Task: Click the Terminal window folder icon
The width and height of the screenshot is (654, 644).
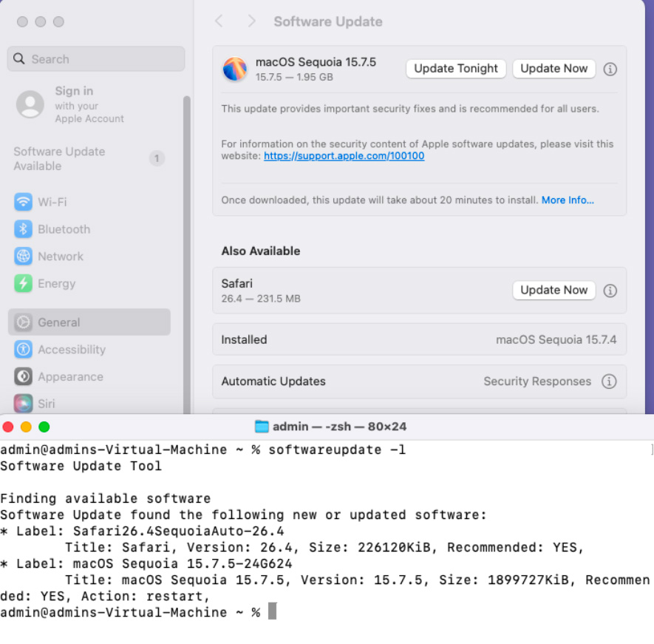Action: 262,427
